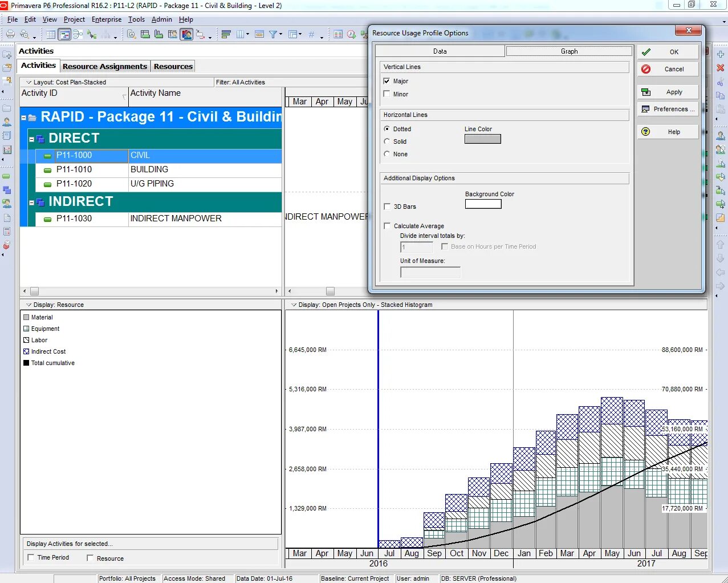The image size is (728, 583).
Task: Toggle the Activity Details toolbar icon
Action: [132, 34]
